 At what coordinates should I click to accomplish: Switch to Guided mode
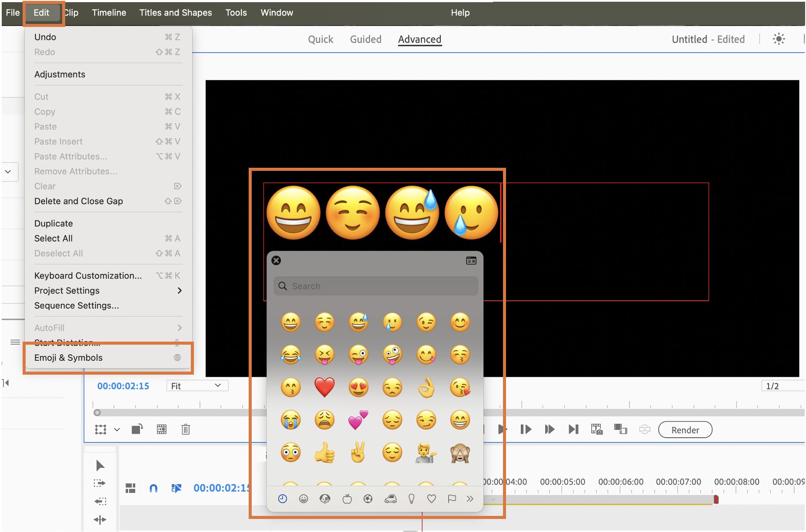coord(366,40)
